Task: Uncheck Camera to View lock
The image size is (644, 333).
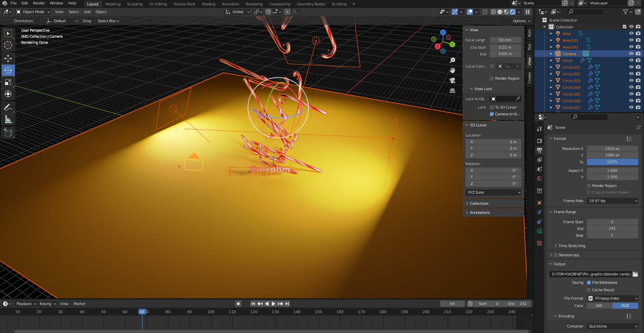Action: [492, 114]
